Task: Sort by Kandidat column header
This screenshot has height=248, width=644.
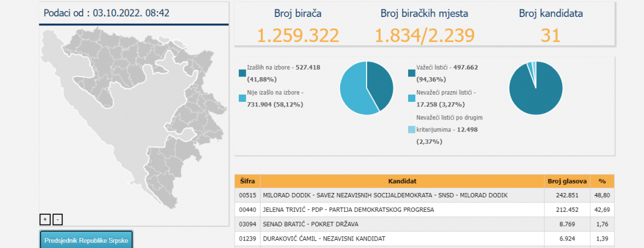Action: click(x=402, y=181)
